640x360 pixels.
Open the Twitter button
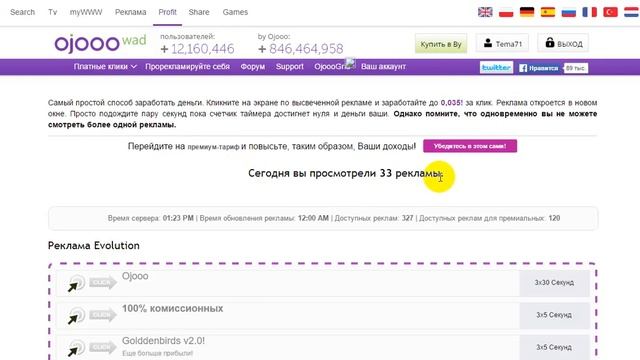[496, 68]
